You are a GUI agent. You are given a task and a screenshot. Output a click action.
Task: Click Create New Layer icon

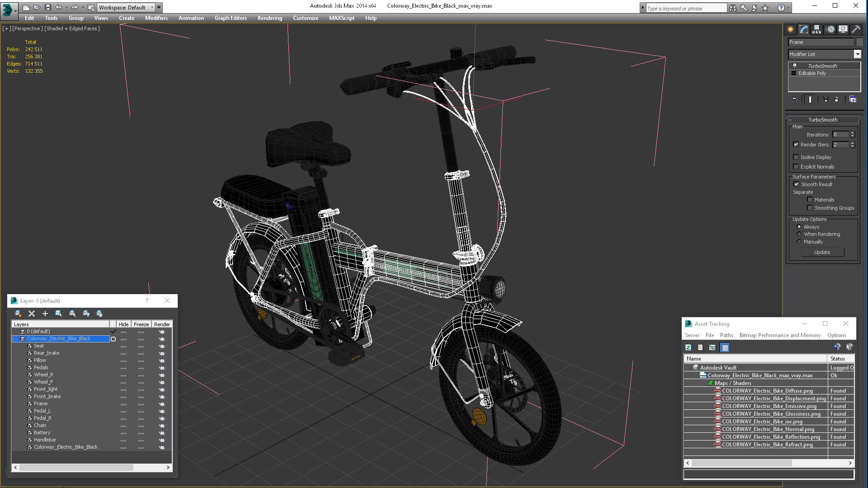tap(18, 314)
